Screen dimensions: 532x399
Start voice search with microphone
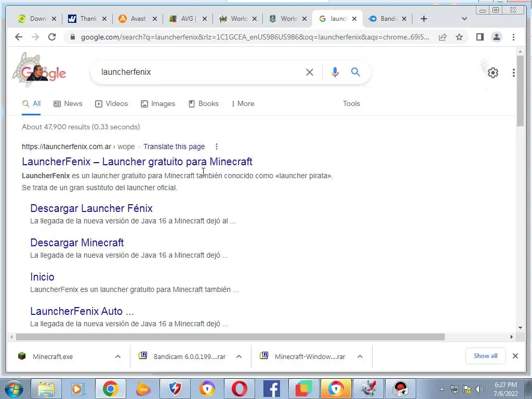click(335, 72)
